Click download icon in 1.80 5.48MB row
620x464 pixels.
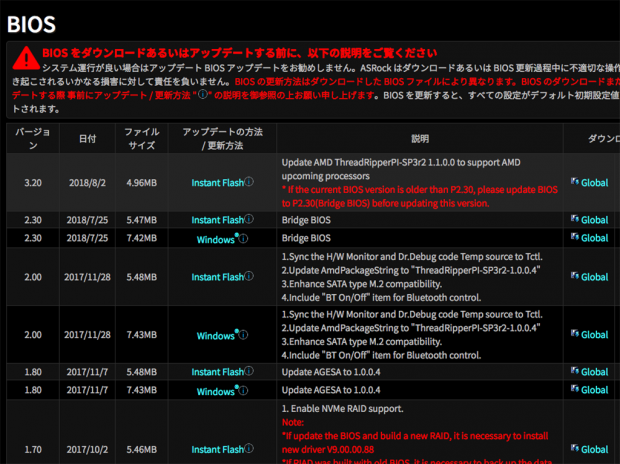(575, 371)
